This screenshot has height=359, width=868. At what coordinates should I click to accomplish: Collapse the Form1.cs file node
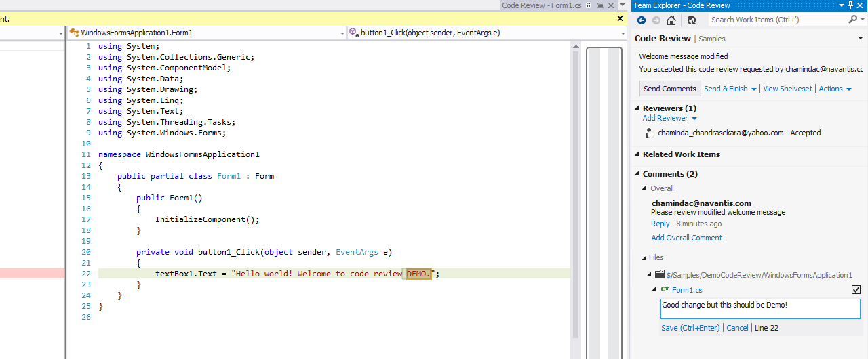tap(654, 289)
